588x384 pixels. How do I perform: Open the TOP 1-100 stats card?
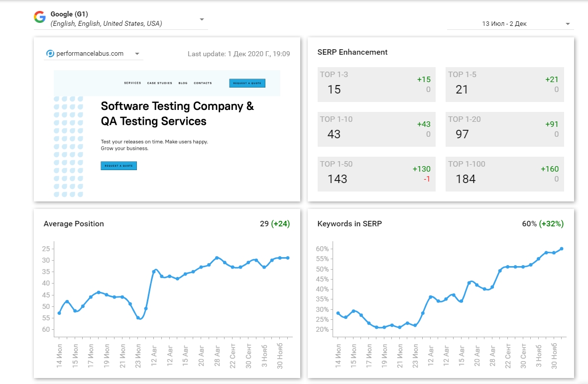pyautogui.click(x=504, y=174)
